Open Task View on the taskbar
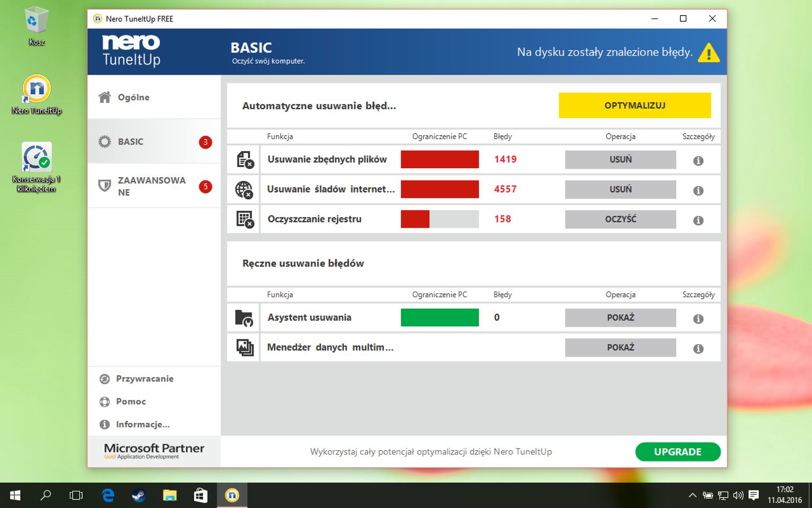812x508 pixels. coord(76,495)
